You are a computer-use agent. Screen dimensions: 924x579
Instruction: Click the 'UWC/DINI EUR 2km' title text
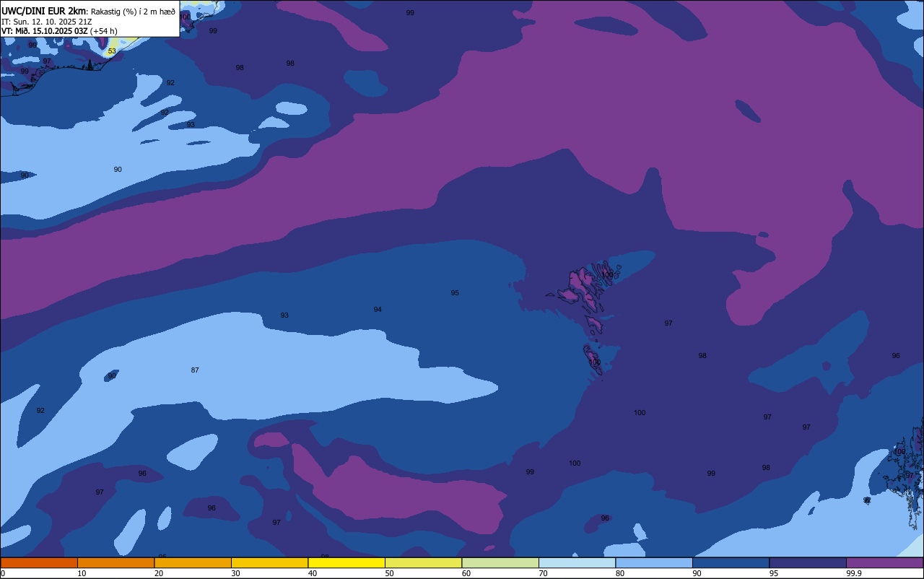click(x=43, y=11)
